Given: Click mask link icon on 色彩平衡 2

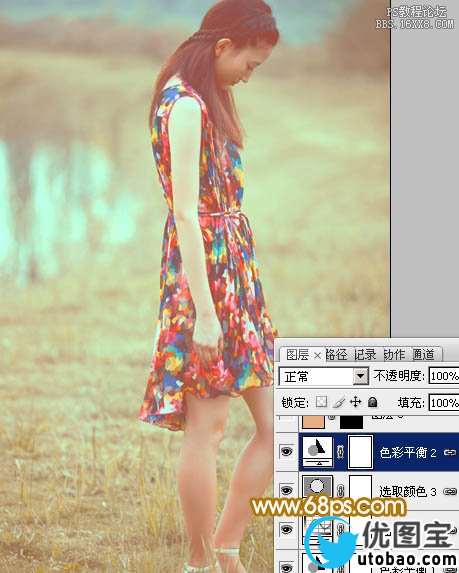Looking at the screenshot, I should 340,452.
